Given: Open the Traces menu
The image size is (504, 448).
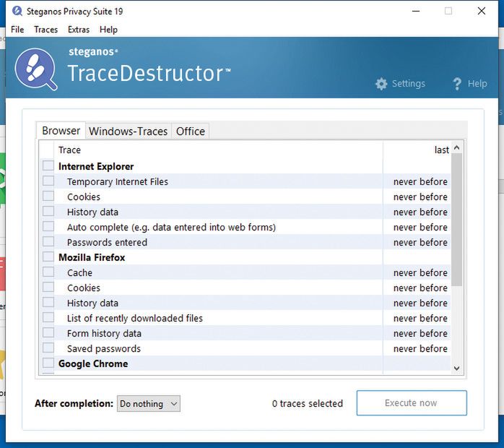Looking at the screenshot, I should point(46,30).
